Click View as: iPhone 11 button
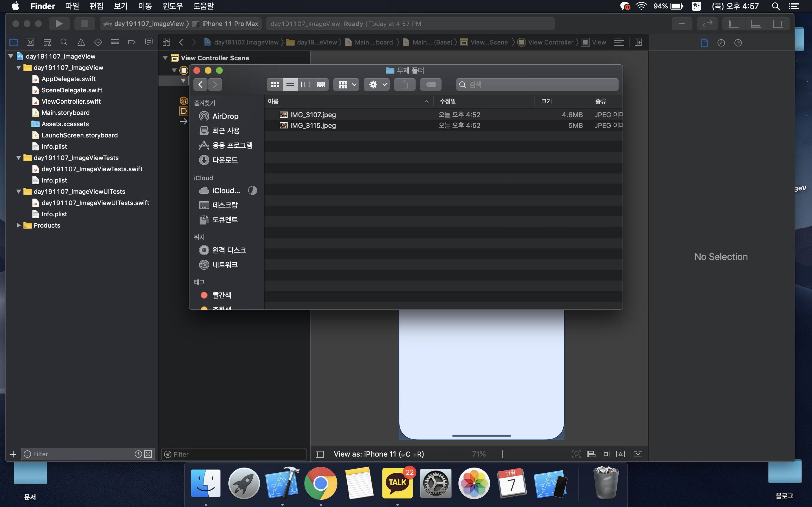The width and height of the screenshot is (812, 507). coord(378,454)
